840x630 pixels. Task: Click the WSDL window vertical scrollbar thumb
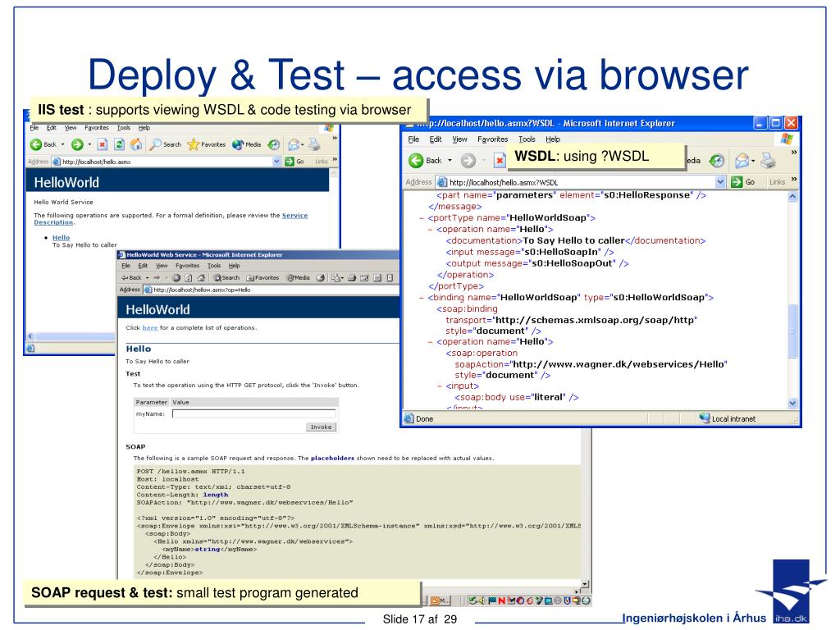tap(792, 331)
